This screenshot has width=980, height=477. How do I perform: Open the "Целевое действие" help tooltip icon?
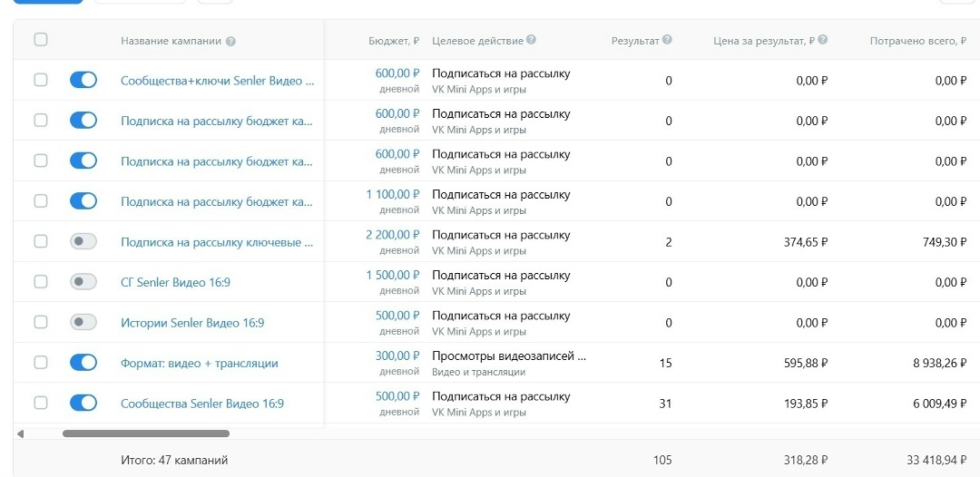tap(531, 40)
